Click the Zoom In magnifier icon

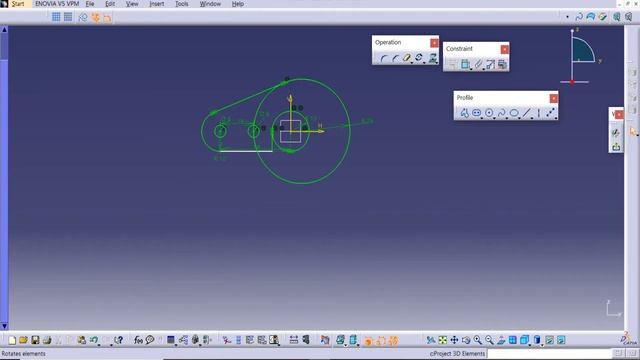[x=478, y=340]
